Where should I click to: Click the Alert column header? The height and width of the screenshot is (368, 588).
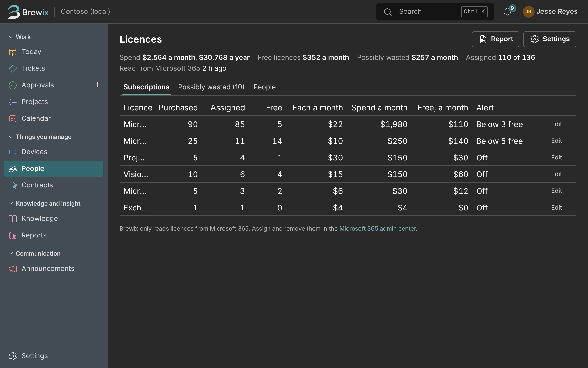click(x=485, y=108)
